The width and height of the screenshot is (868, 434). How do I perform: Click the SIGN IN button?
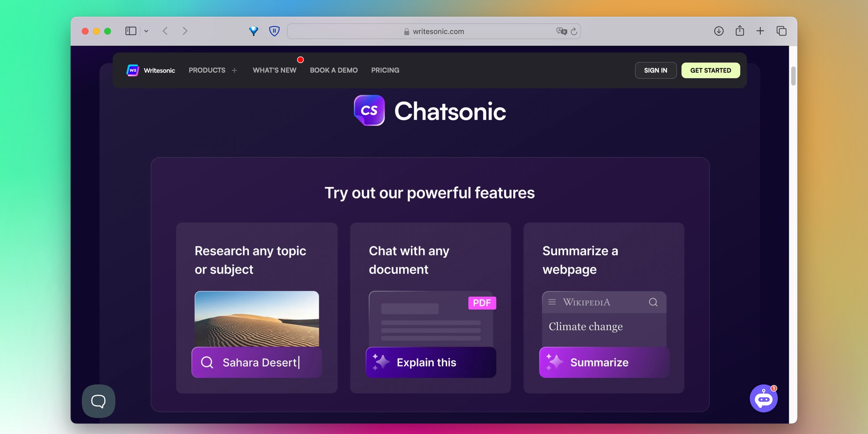pyautogui.click(x=656, y=70)
